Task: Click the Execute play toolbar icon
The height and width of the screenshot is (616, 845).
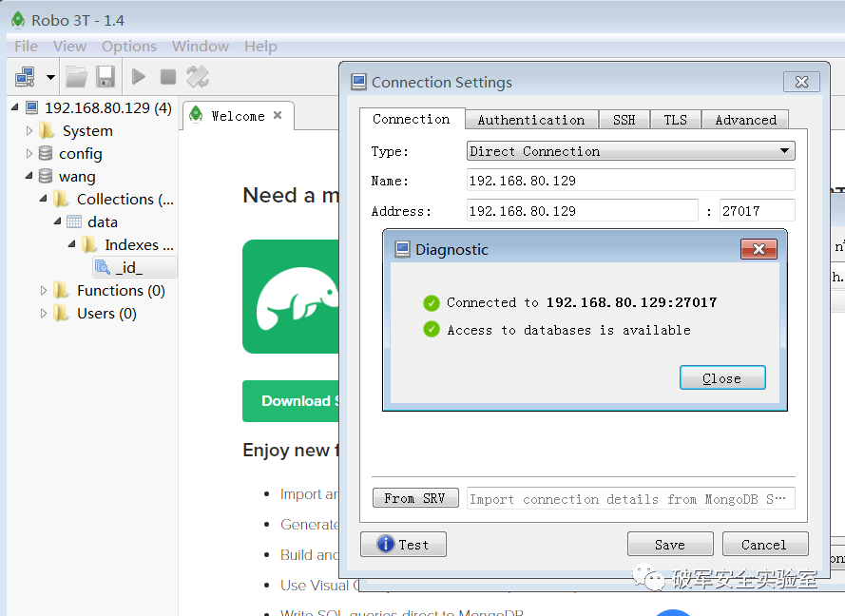Action: [139, 77]
